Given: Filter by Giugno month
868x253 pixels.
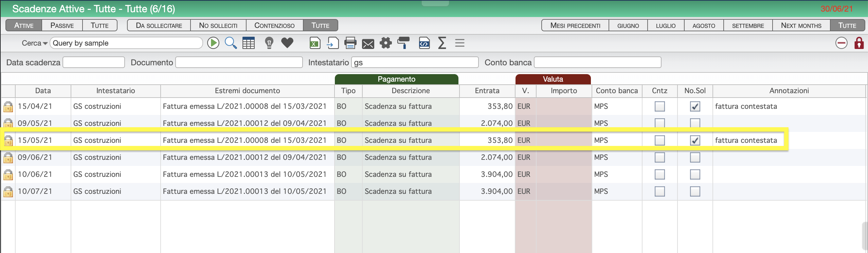Looking at the screenshot, I should pos(628,26).
